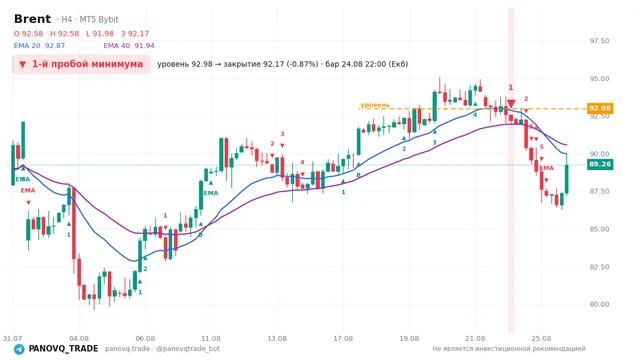This screenshot has height=360, width=640.
Task: Click the 85.00 price axis label
Action: [x=599, y=229]
